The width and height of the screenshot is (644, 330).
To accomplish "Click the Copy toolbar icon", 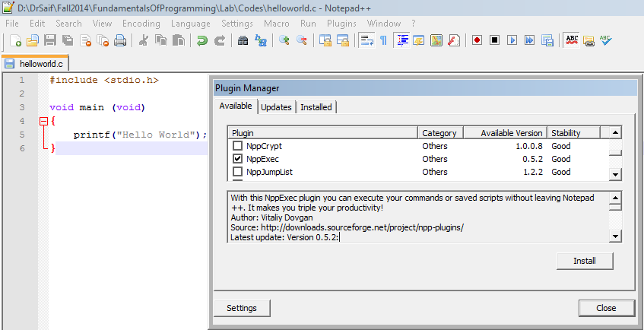I will 161,40.
